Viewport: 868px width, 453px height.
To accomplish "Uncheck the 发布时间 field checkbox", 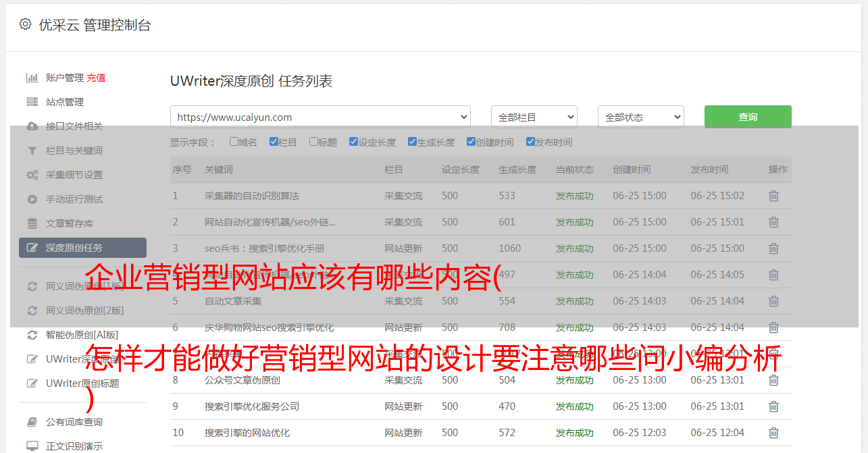I will coord(530,142).
